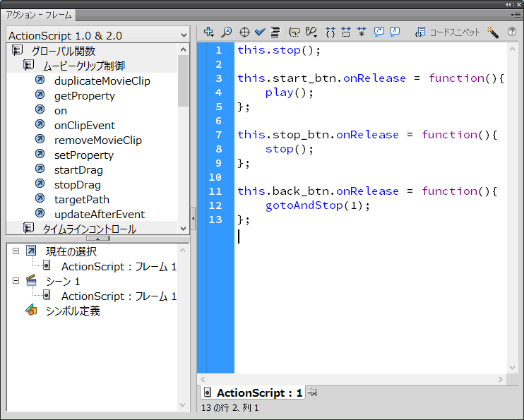Open the Find magnifier tool
524x420 pixels.
pos(227,32)
